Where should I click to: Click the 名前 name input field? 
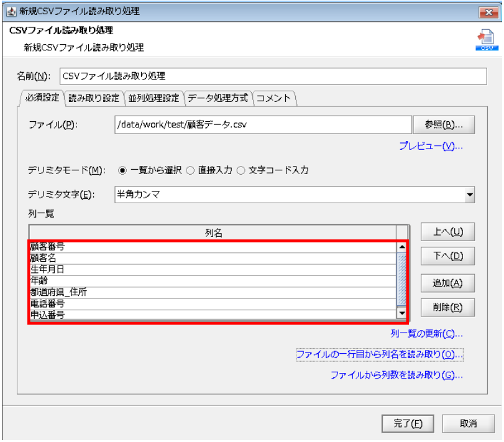(x=272, y=76)
